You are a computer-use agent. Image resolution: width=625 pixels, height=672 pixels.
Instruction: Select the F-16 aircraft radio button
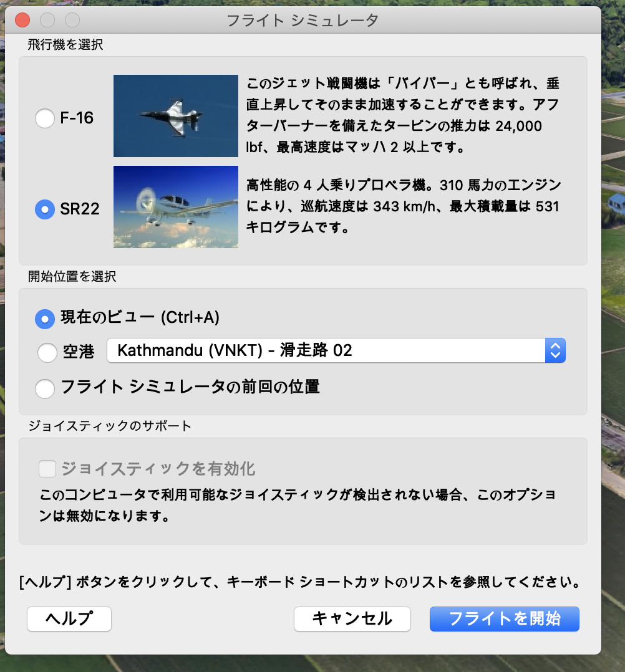(45, 118)
